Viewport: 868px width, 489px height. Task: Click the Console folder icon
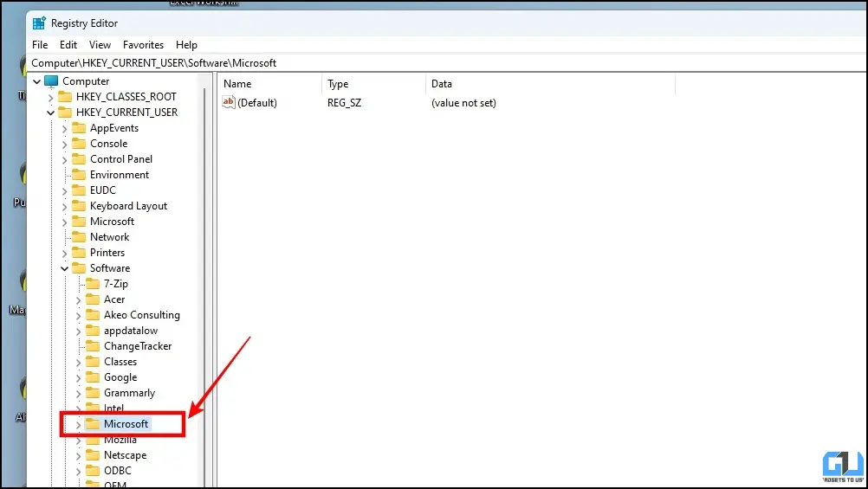point(79,144)
